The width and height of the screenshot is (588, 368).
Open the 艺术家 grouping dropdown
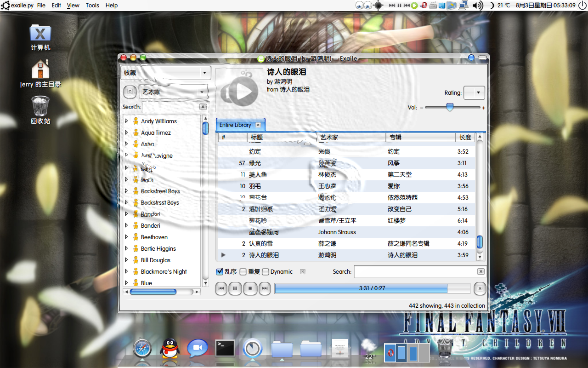click(173, 92)
